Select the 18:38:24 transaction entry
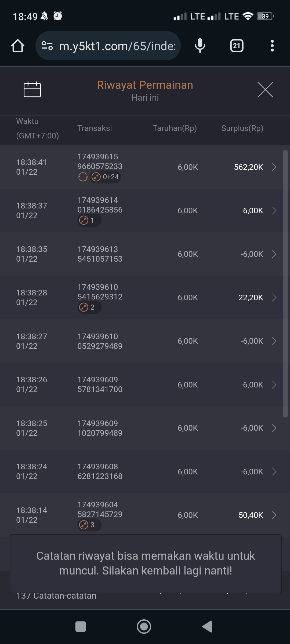Screen dimensions: 290x644 point(145,471)
